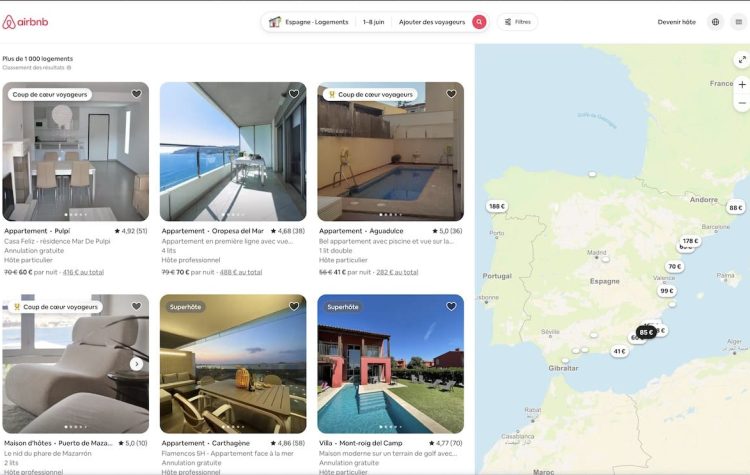Open the language globe selector
Image resolution: width=750 pixels, height=475 pixels.
pyautogui.click(x=715, y=22)
